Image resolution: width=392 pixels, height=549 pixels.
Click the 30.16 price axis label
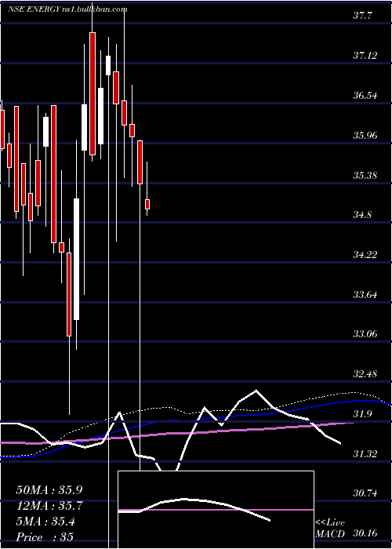[365, 533]
